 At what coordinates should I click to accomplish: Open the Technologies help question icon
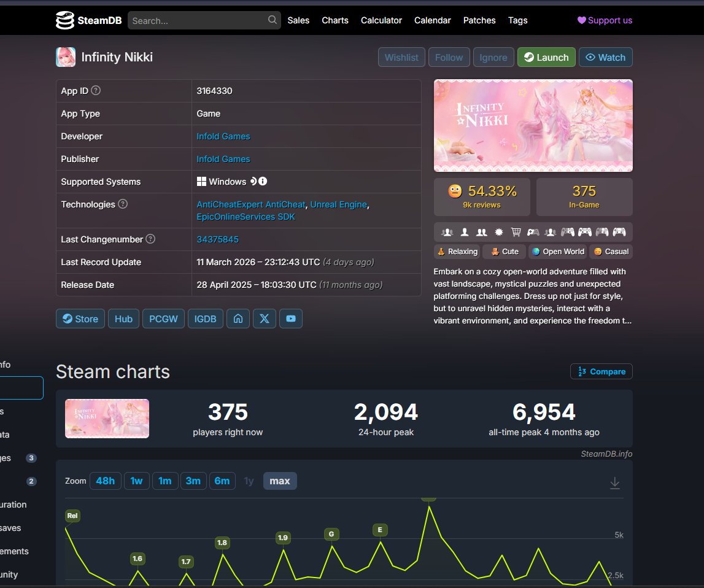pyautogui.click(x=123, y=204)
